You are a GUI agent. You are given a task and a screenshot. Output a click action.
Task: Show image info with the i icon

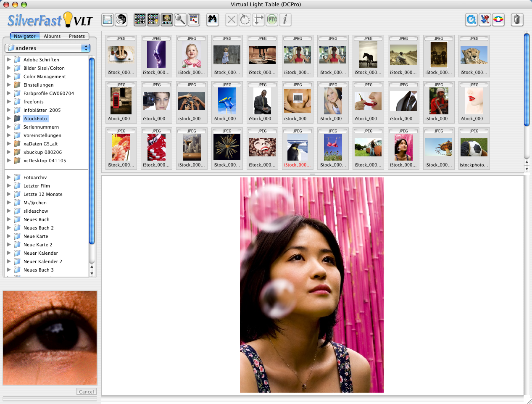point(285,19)
